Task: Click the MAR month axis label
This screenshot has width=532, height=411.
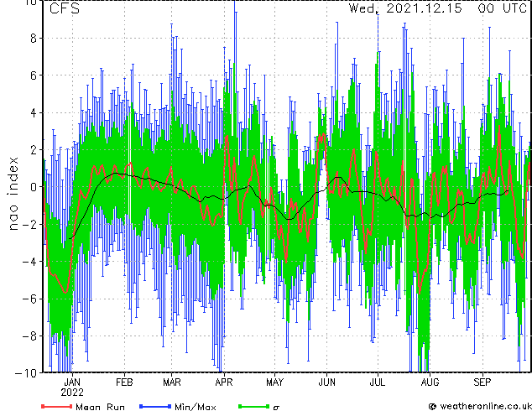Action: [172, 382]
